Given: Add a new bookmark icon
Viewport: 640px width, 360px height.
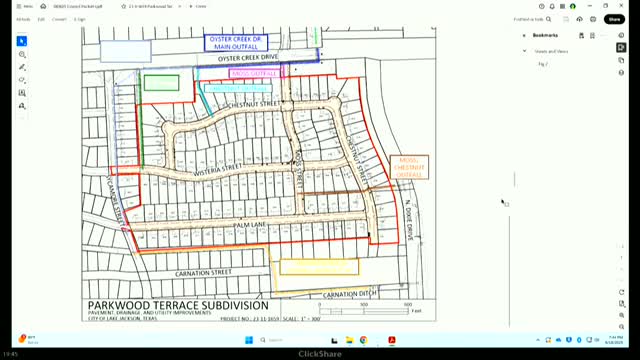Looking at the screenshot, I should [581, 36].
